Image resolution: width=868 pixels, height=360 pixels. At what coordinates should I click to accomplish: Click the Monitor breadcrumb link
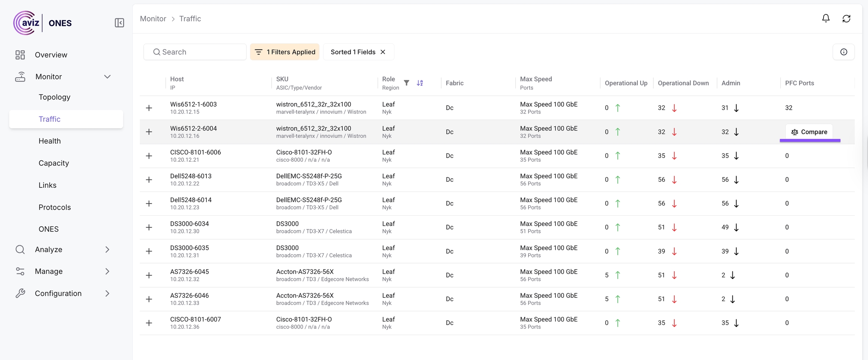[153, 19]
